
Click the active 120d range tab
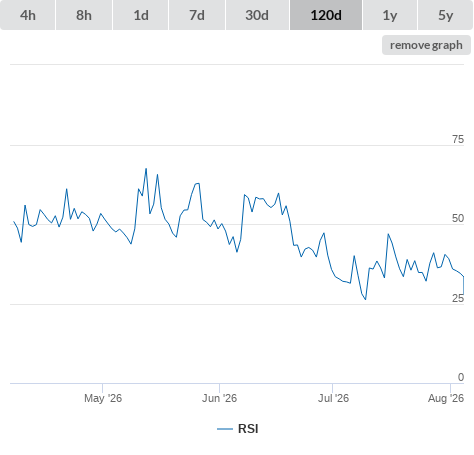pyautogui.click(x=326, y=15)
